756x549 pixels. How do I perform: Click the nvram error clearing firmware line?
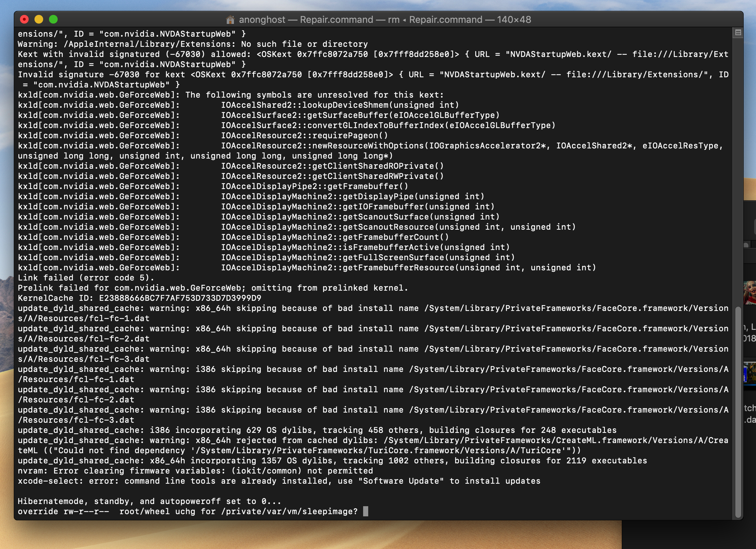coord(195,471)
